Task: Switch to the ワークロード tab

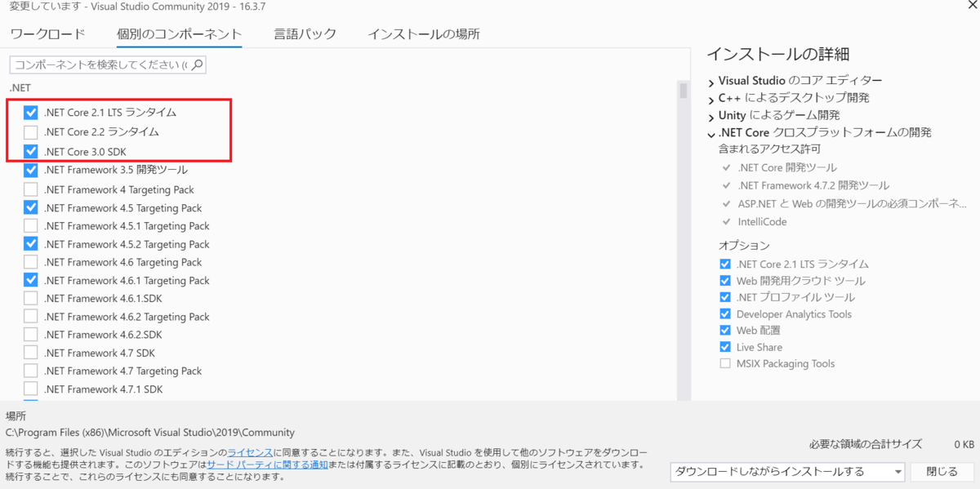Action: 47,34
